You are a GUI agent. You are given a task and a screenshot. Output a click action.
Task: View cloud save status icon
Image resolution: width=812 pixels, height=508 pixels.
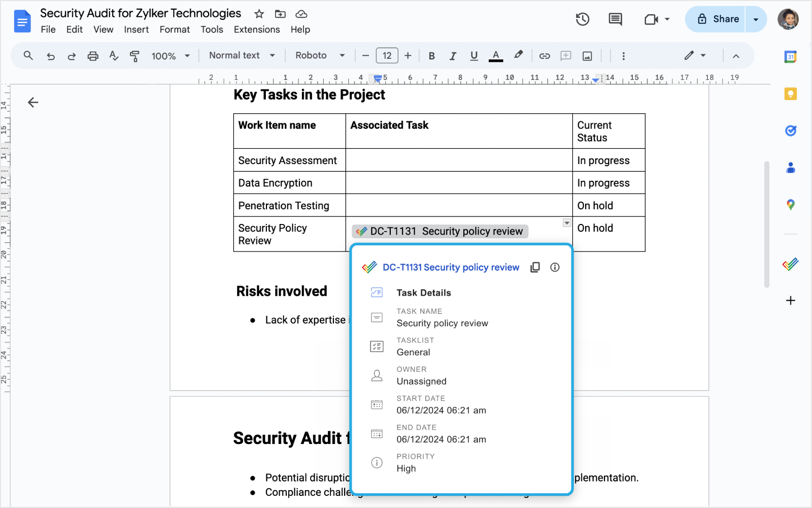click(x=301, y=14)
